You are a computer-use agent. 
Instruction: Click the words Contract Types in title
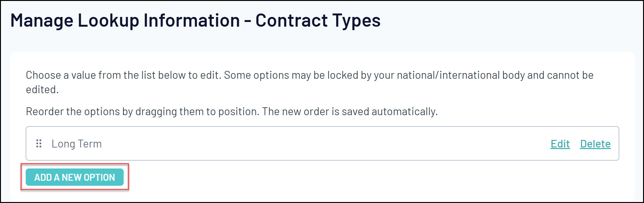click(317, 21)
